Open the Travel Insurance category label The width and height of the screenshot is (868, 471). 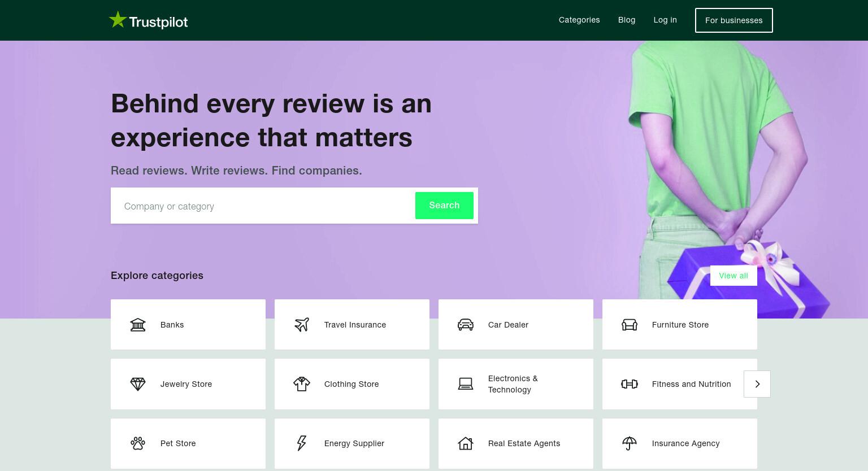[x=355, y=325]
